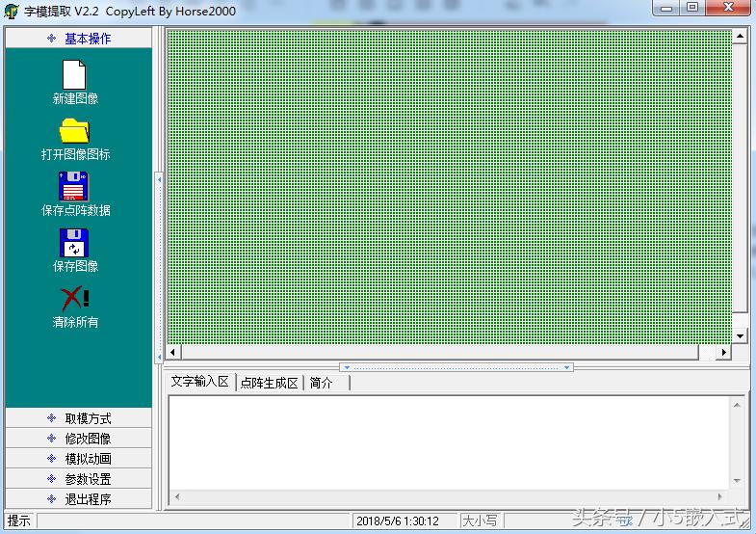Switch to the 文字输入区 tab
Screen dimensions: 756x534
pos(199,382)
